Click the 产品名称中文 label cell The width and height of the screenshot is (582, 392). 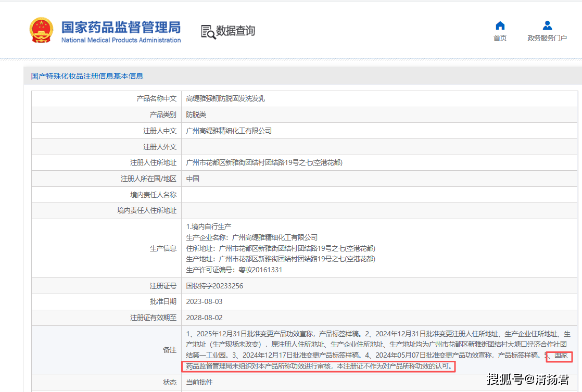[106, 99]
